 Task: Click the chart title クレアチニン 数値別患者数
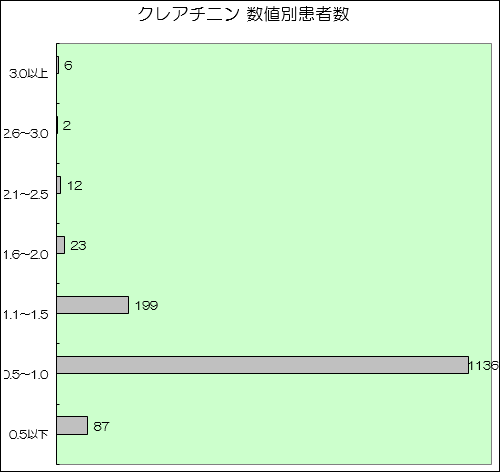tap(244, 14)
